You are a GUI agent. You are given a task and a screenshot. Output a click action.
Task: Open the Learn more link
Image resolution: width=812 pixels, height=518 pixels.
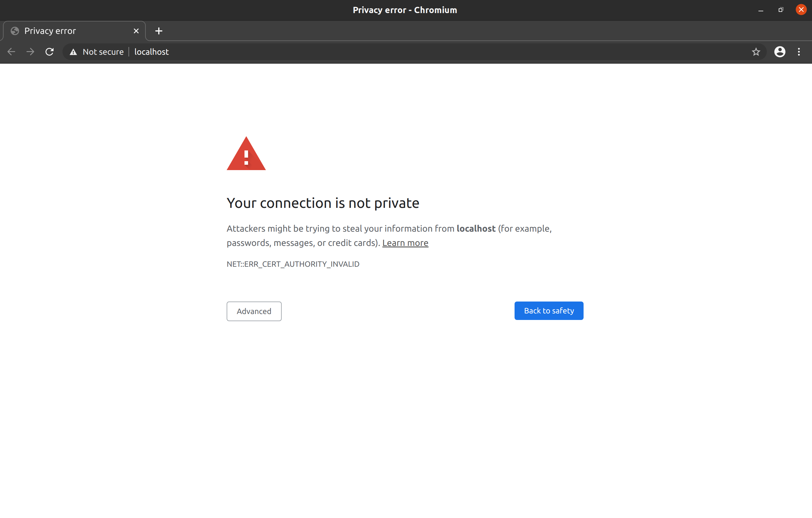405,243
